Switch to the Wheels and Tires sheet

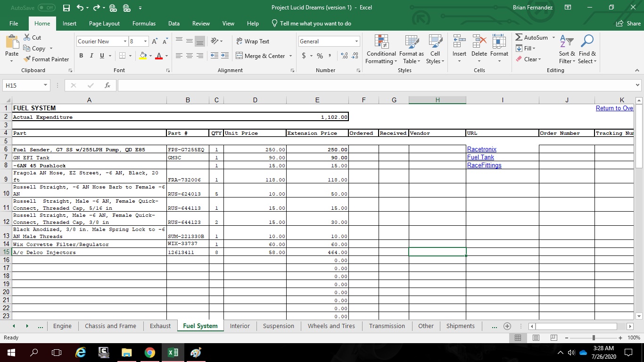coord(331,326)
